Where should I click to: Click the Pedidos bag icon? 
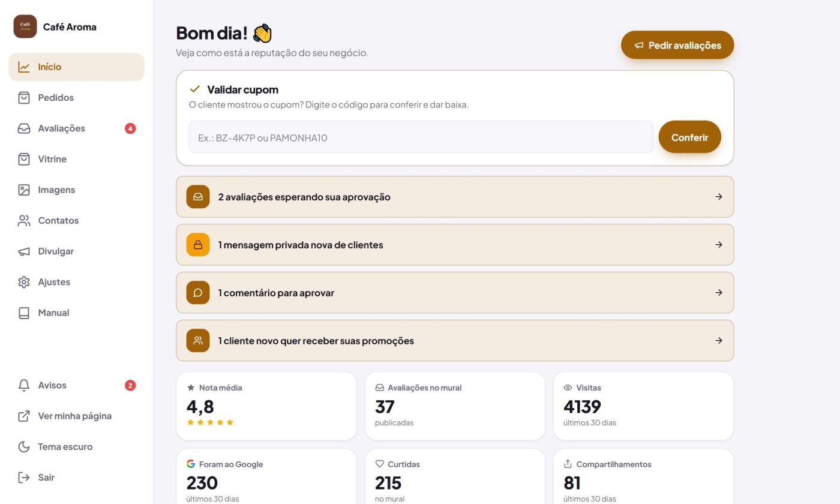(24, 98)
